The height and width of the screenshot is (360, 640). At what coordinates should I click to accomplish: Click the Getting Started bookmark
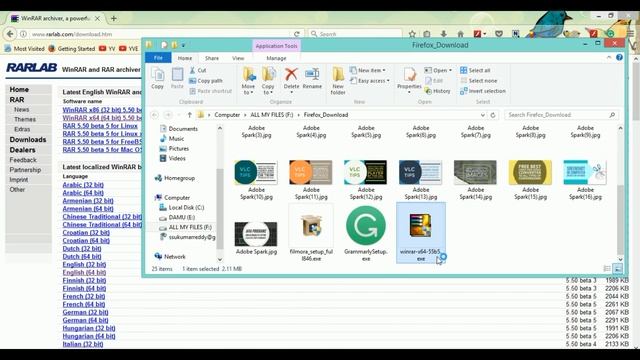(x=72, y=49)
